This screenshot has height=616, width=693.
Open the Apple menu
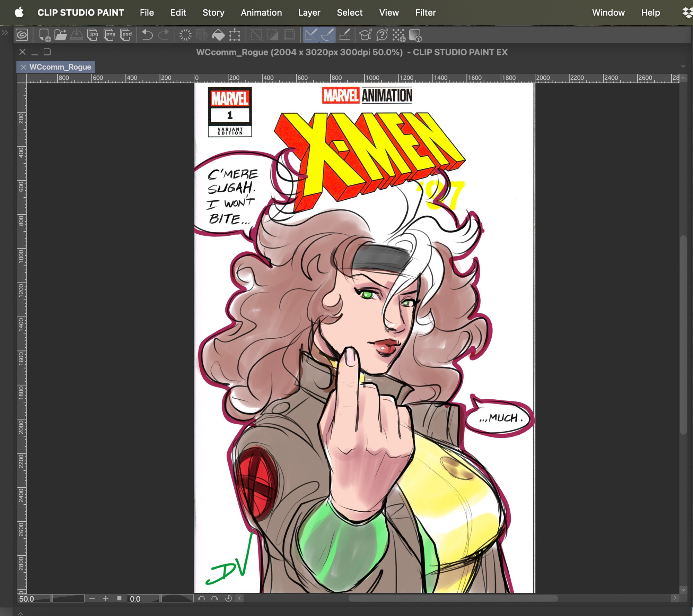[19, 12]
